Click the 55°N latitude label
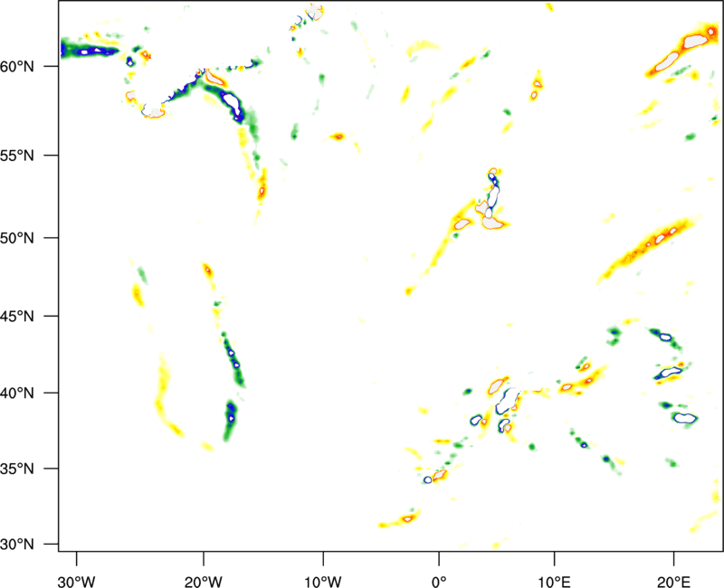The height and width of the screenshot is (588, 724). point(17,156)
